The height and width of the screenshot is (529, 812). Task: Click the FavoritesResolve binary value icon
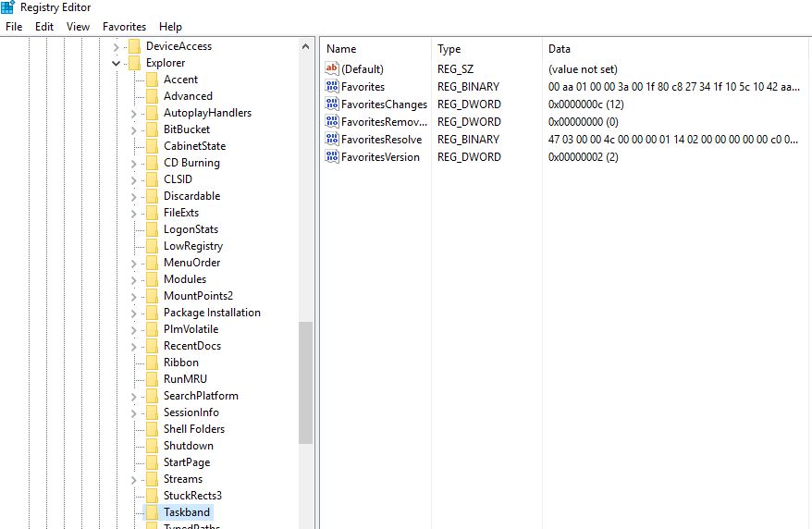pos(332,139)
